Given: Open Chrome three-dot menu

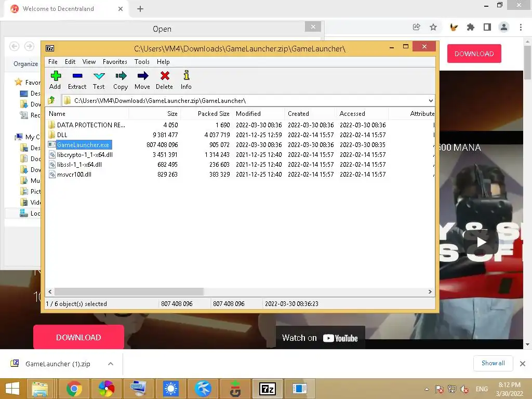Looking at the screenshot, I should 521,27.
